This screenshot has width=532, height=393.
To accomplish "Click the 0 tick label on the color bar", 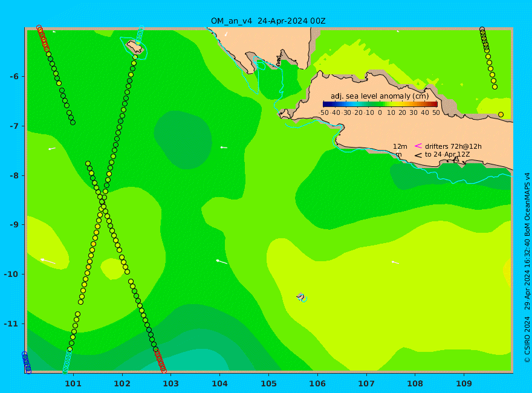I will [x=380, y=112].
